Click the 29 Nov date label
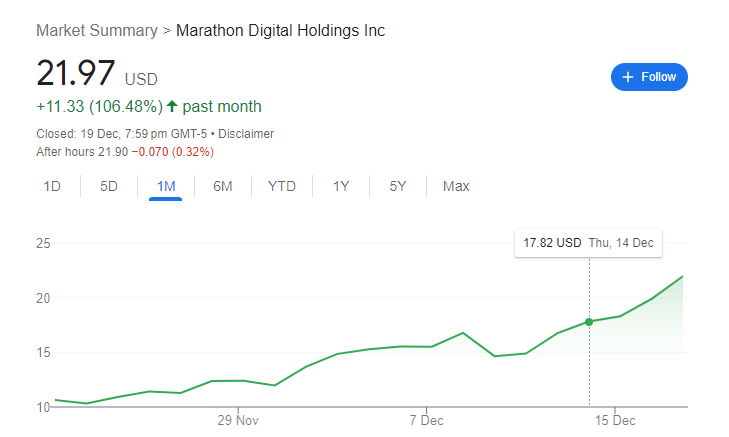 tap(238, 421)
